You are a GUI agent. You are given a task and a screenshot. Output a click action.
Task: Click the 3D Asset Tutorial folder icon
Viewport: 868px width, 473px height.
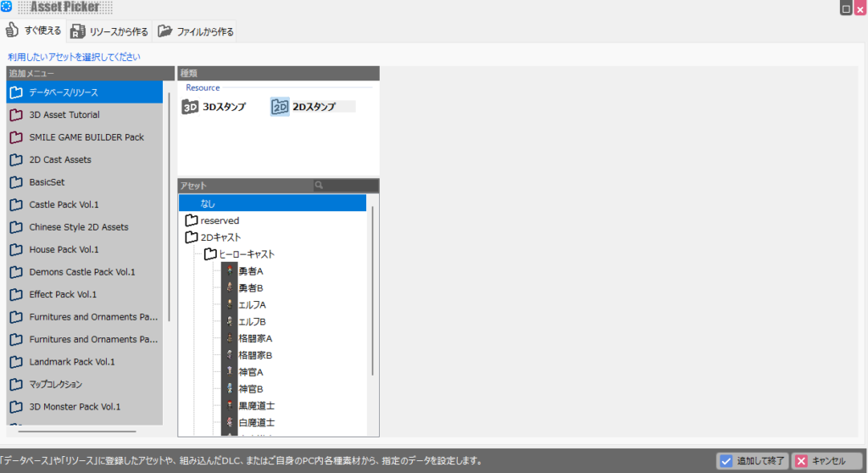point(15,114)
